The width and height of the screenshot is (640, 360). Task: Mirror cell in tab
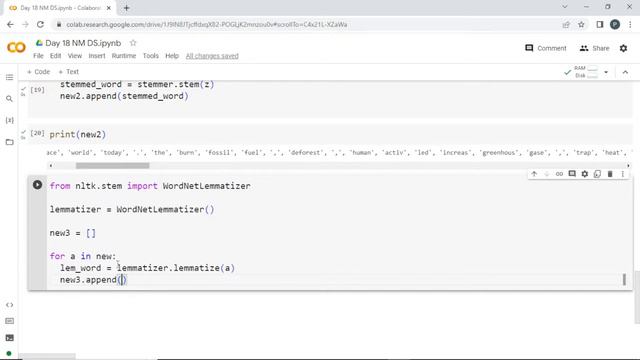pos(597,174)
